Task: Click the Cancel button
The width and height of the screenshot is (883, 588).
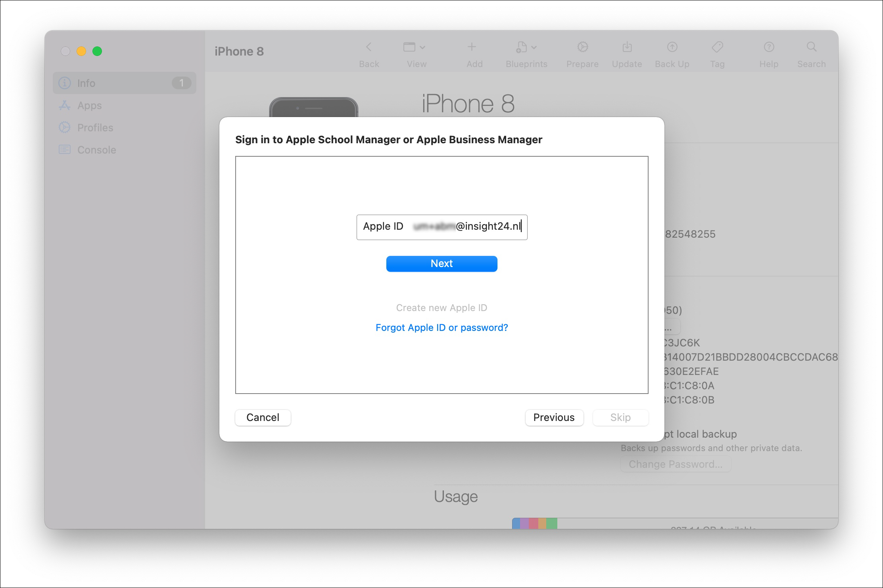Action: 263,417
